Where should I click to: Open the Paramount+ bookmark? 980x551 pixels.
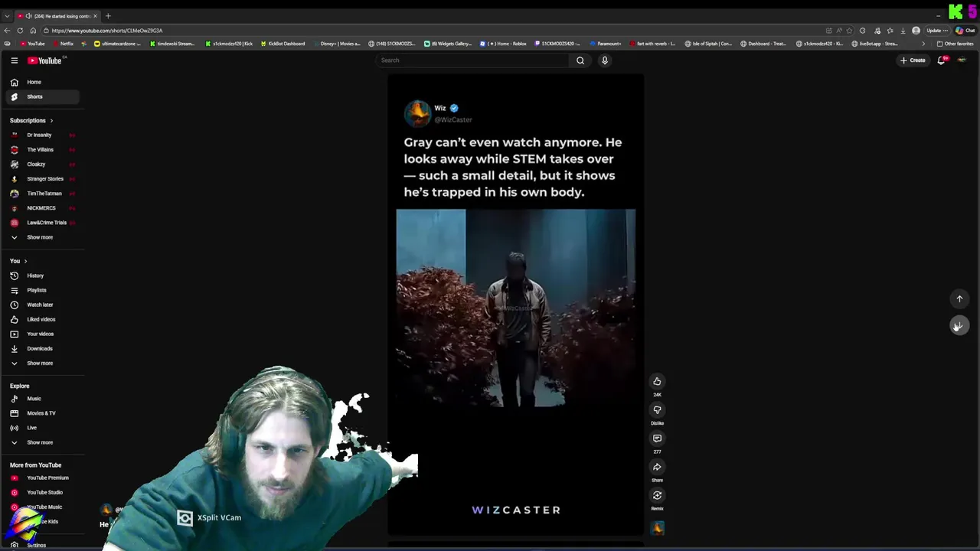[x=605, y=44]
